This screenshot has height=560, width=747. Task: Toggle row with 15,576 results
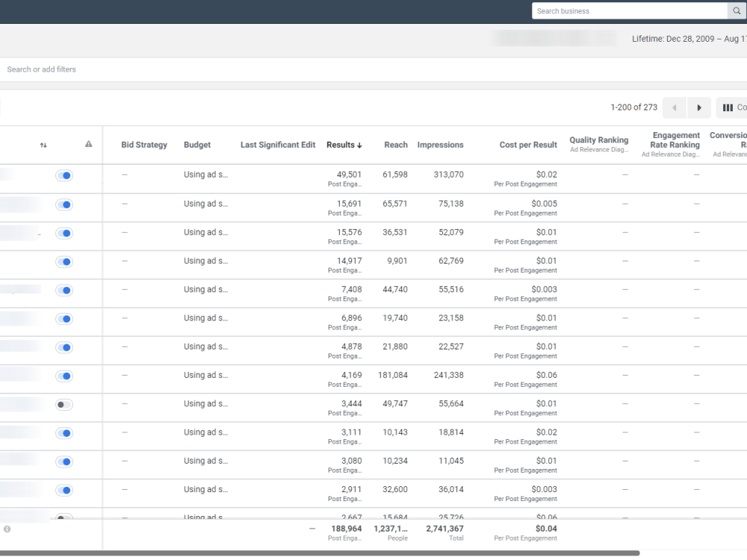point(63,233)
